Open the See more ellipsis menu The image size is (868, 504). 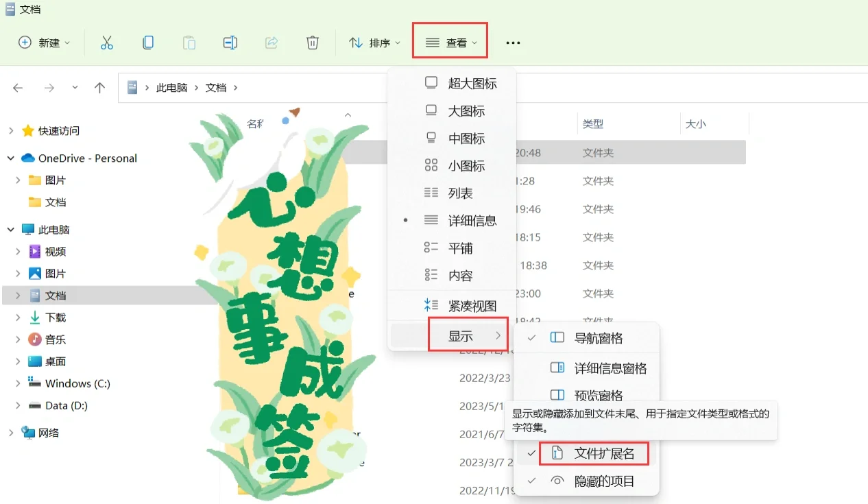(x=513, y=42)
